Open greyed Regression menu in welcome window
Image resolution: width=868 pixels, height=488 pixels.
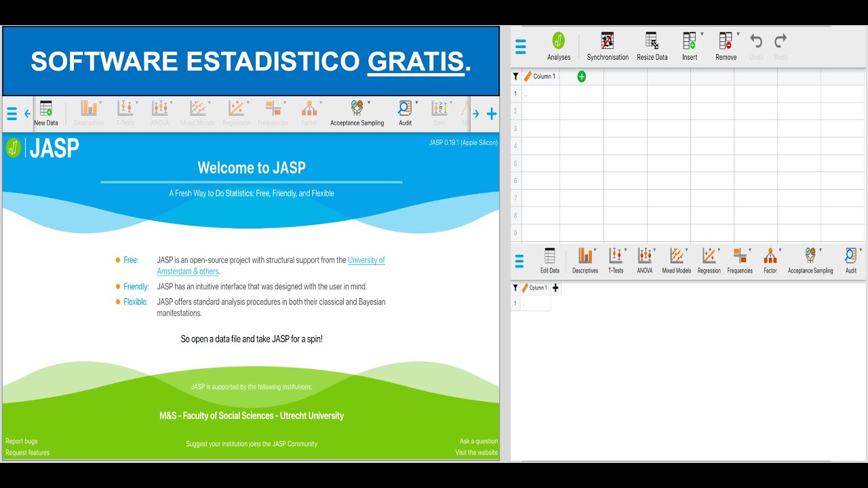click(x=236, y=113)
